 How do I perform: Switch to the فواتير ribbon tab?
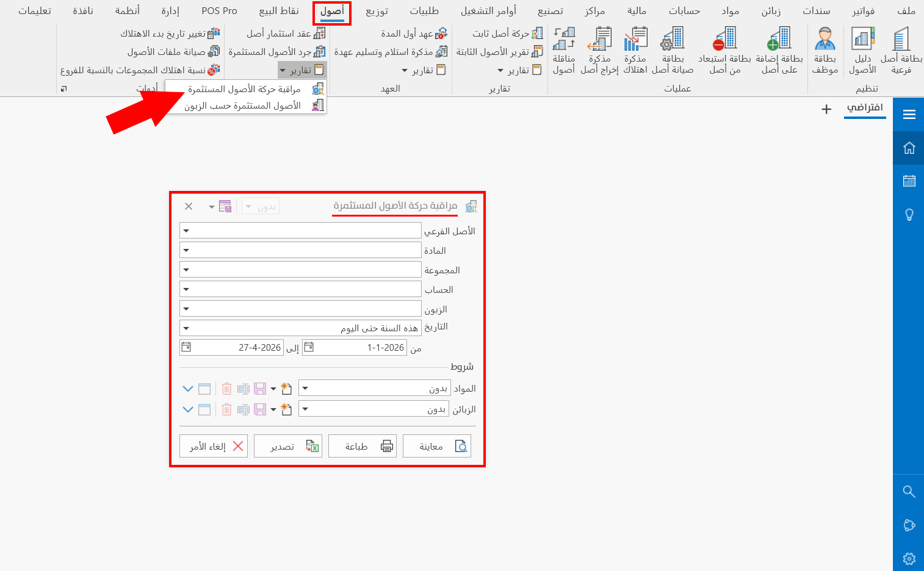pyautogui.click(x=864, y=11)
